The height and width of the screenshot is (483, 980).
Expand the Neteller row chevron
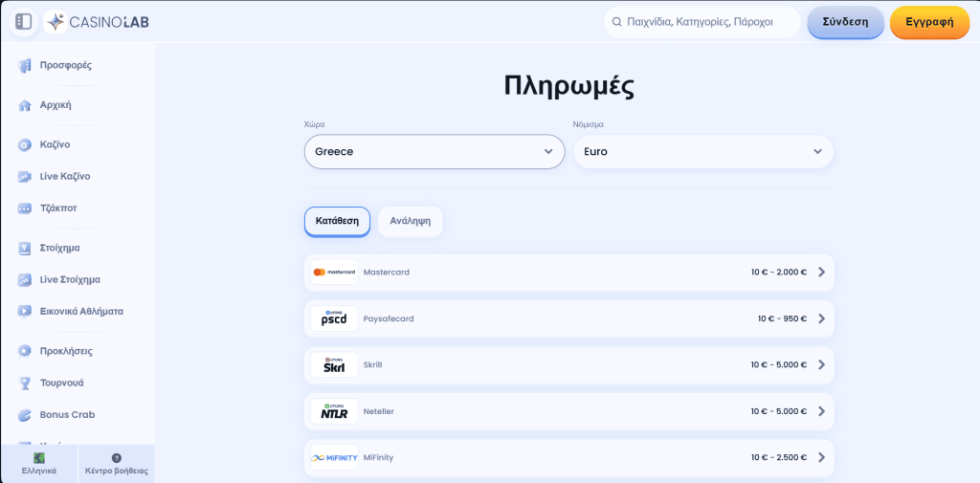[x=821, y=411]
